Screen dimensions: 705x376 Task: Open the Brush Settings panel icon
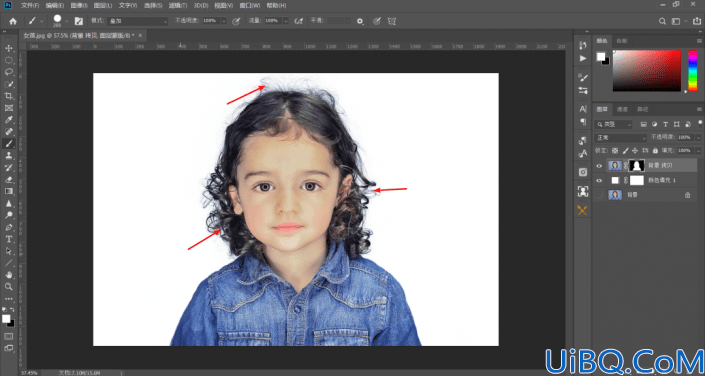pyautogui.click(x=583, y=77)
